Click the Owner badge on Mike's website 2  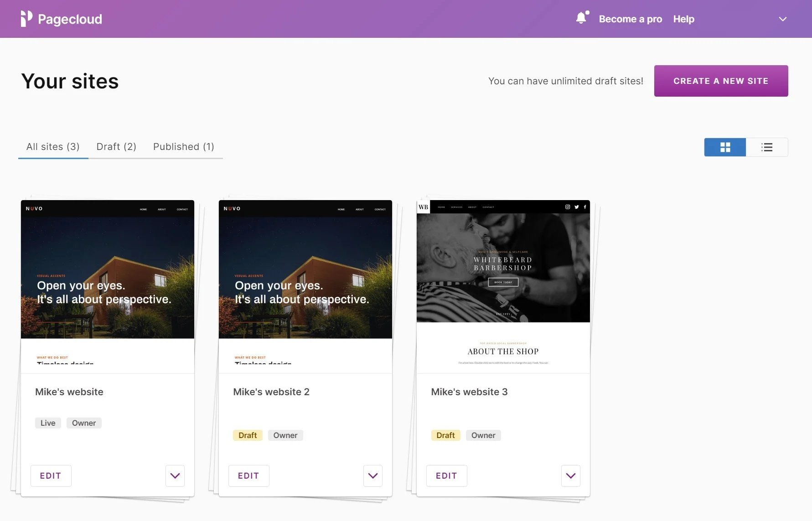pyautogui.click(x=285, y=435)
